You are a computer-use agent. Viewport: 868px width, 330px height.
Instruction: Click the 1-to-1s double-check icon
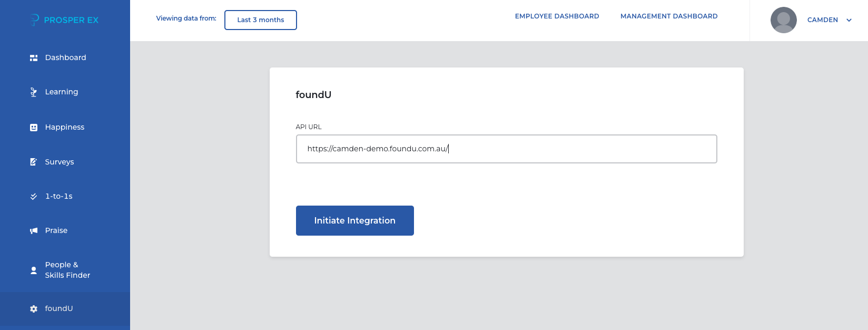pos(34,196)
